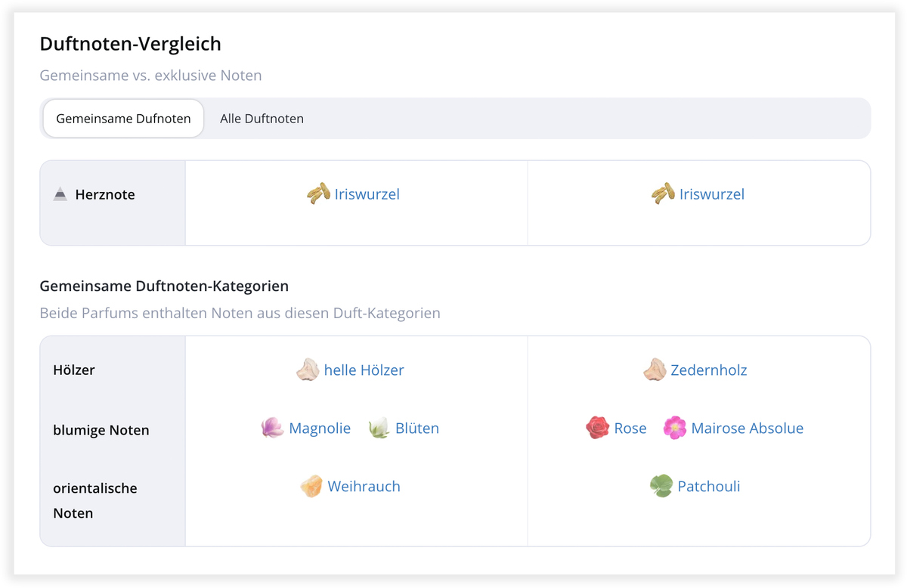907x588 pixels.
Task: Open the Patchouli note link
Action: (707, 486)
